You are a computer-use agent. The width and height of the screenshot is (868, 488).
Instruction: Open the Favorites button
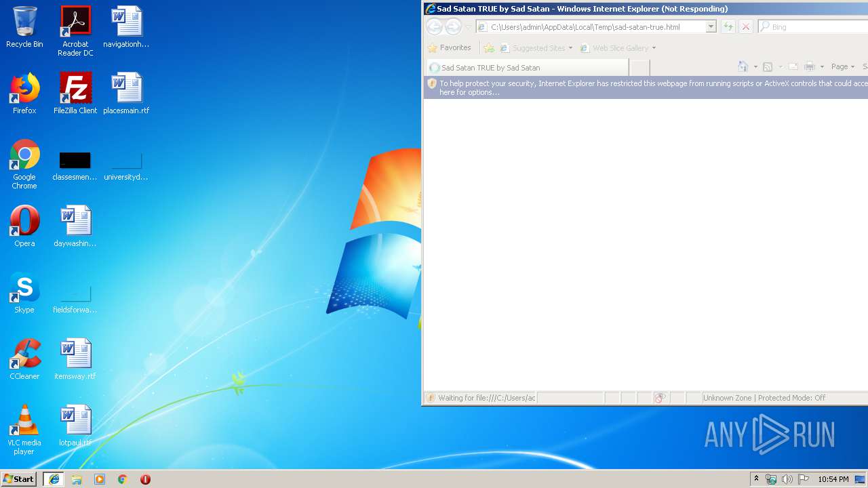(x=449, y=48)
